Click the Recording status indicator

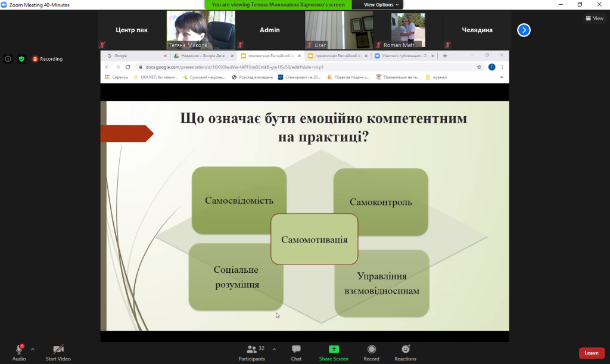click(x=47, y=59)
